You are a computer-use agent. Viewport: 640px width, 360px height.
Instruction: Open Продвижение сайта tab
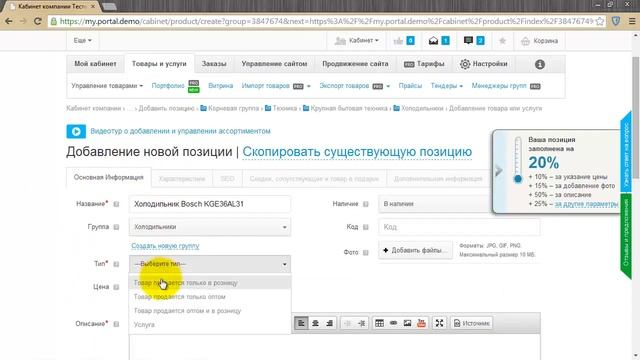[355, 64]
